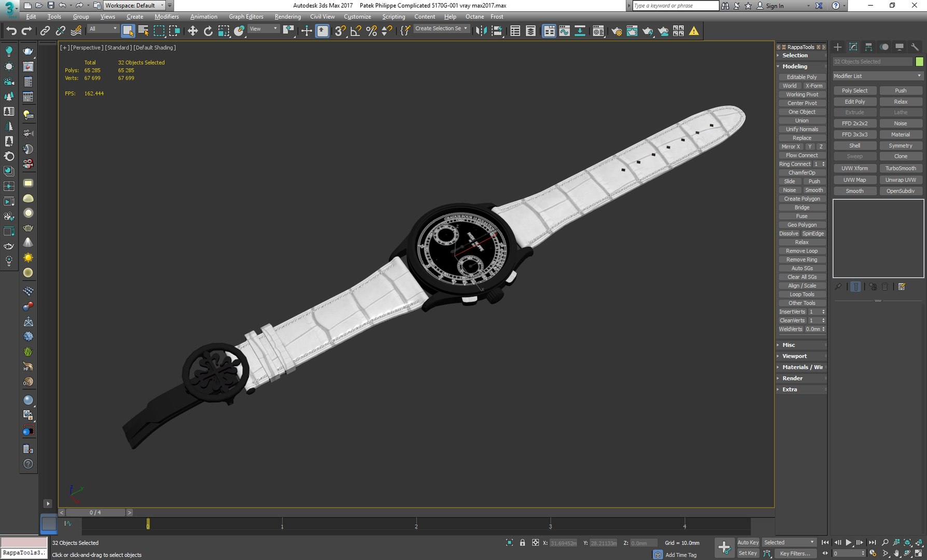Open the Graph Editors menu

pyautogui.click(x=246, y=17)
